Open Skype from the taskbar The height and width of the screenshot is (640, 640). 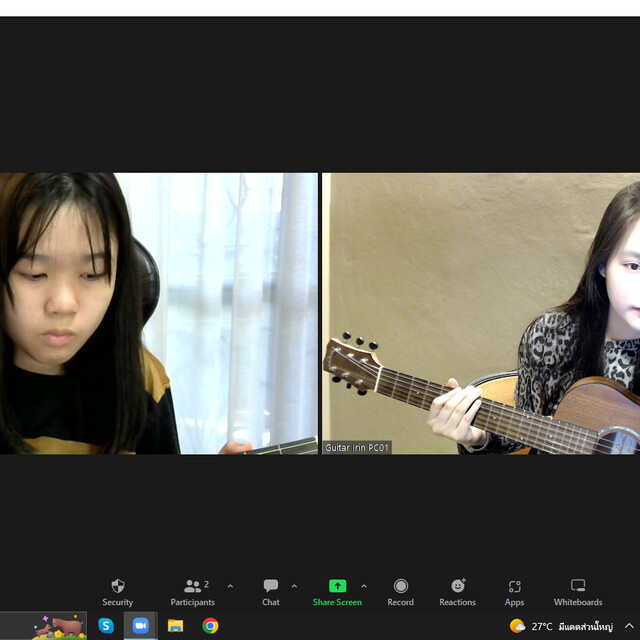[106, 625]
